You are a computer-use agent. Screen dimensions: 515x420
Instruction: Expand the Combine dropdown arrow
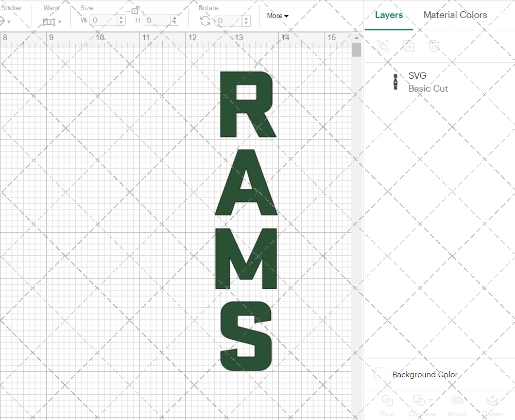430,400
